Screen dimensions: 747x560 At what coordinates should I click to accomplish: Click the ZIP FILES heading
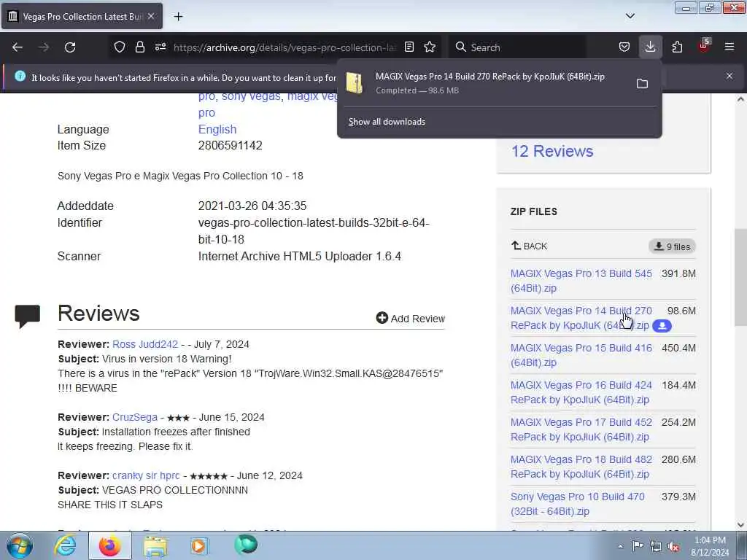533,211
